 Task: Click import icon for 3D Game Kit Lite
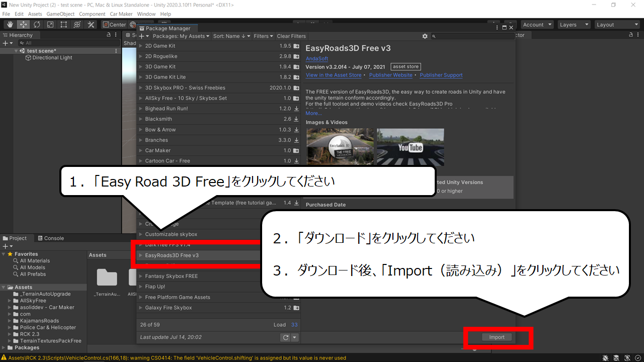click(x=296, y=77)
